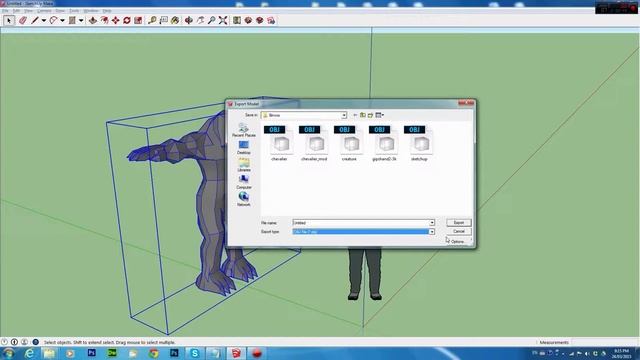Open Libraries in dialog sidebar
This screenshot has width=640, height=360.
click(244, 165)
